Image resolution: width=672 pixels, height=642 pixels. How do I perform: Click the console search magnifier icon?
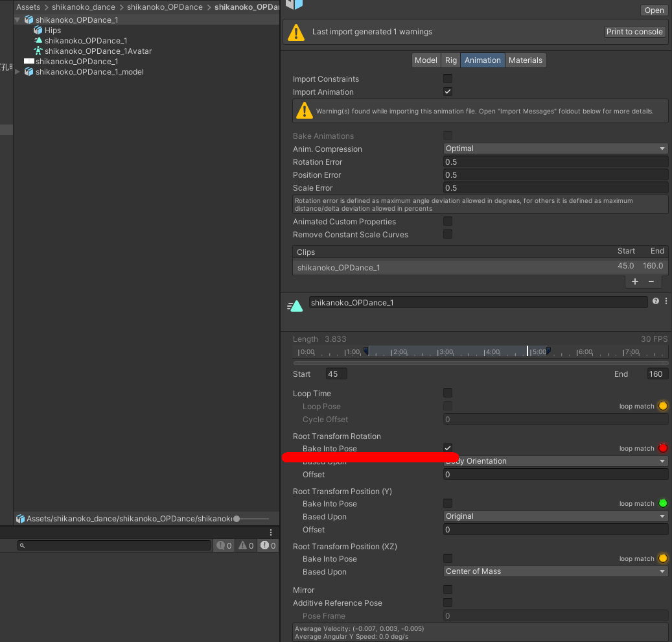pos(22,545)
